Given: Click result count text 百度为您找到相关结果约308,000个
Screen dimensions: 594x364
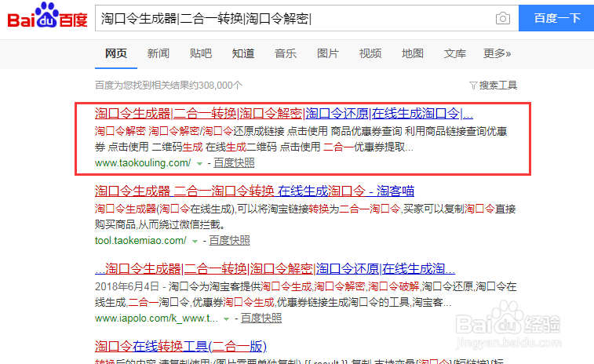Looking at the screenshot, I should (169, 86).
